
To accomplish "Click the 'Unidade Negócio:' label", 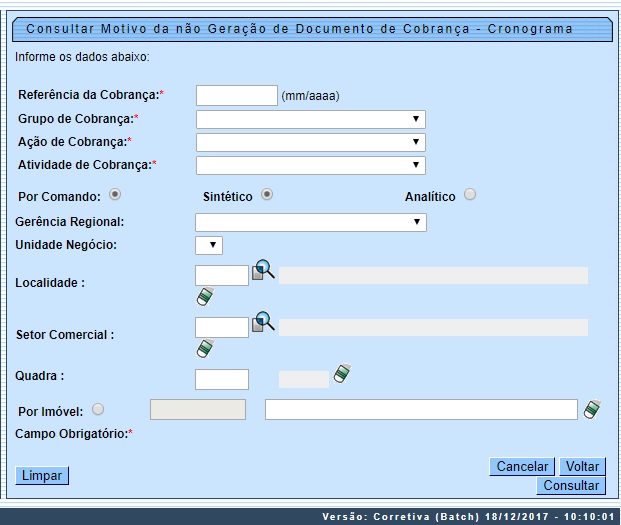I will pos(66,245).
